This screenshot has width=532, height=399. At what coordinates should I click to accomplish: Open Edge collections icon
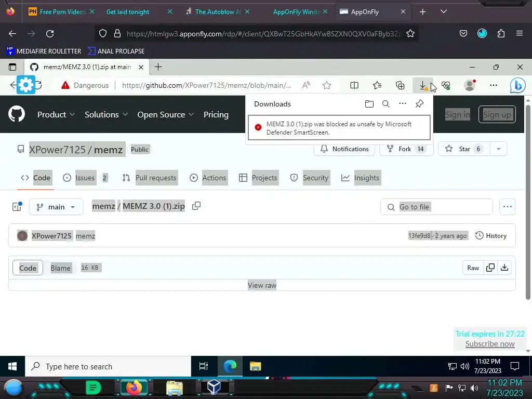coord(400,86)
